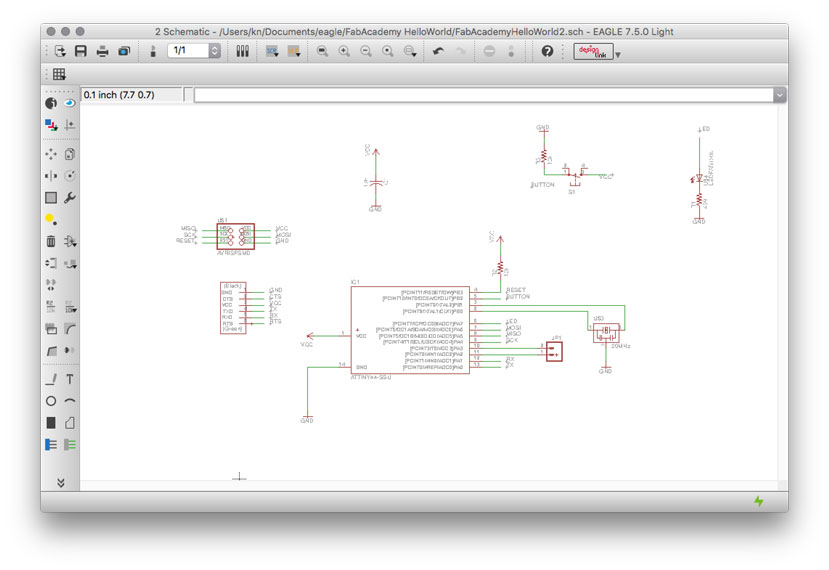Click the Zoom out magnifier icon
Screen dimensions: 829x570
366,51
